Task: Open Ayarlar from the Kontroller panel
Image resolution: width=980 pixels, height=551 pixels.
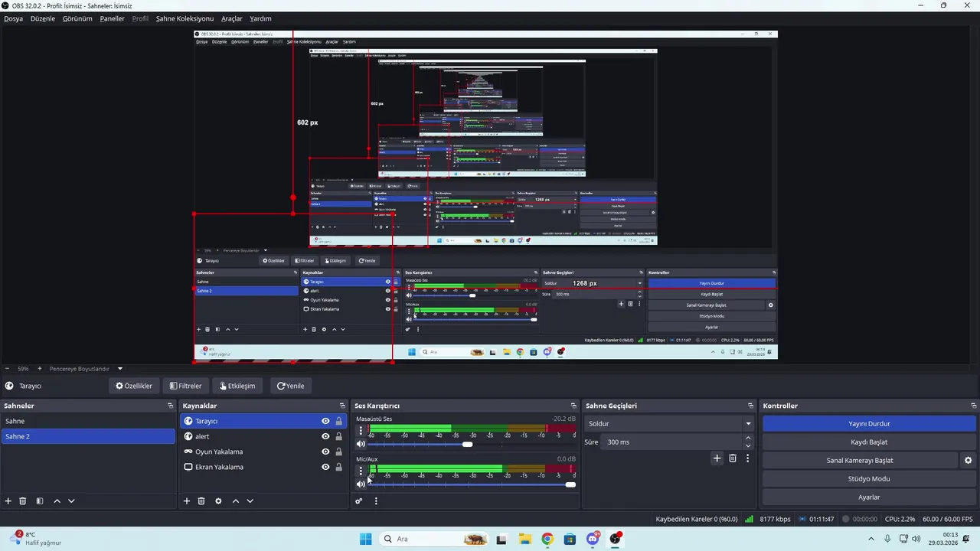Action: 869,497
